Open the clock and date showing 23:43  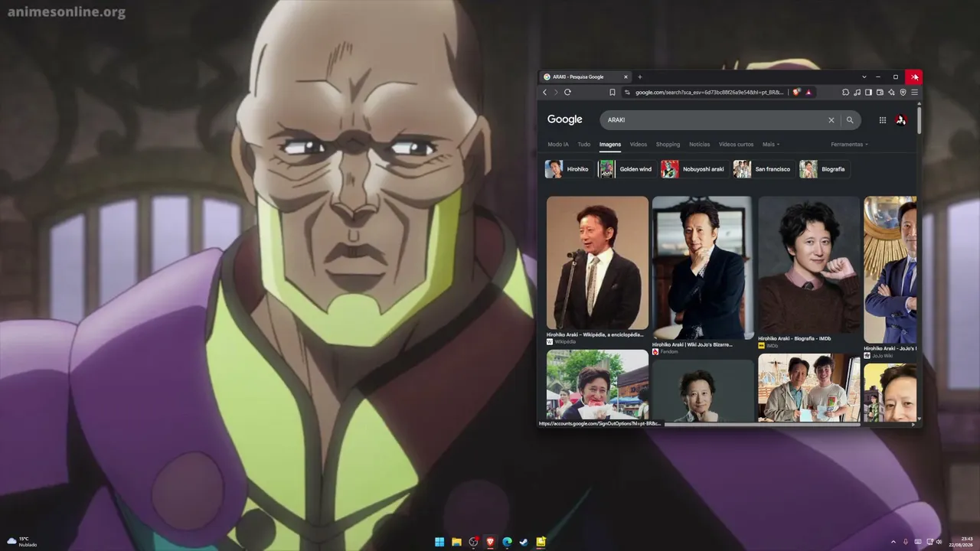pyautogui.click(x=960, y=542)
